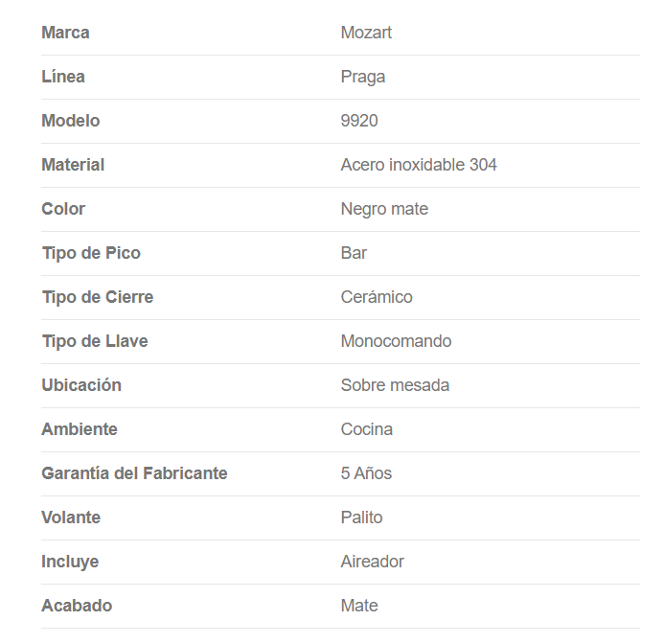
Task: Click the 'Ubicación' row label
Action: click(81, 385)
